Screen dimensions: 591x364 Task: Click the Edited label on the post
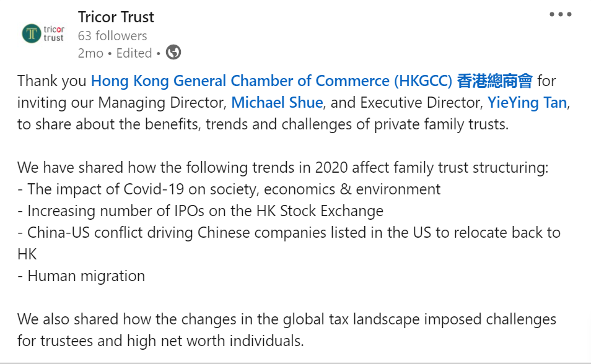point(134,53)
